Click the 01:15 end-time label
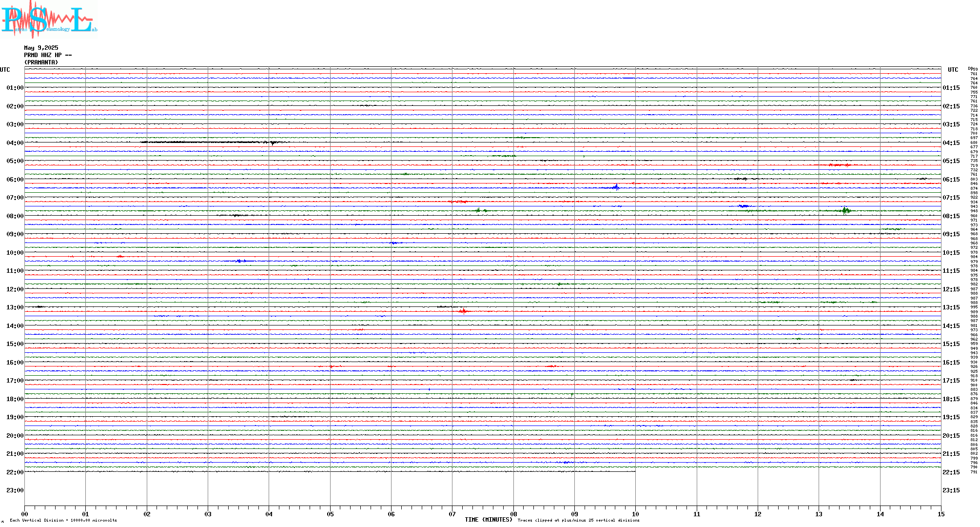 [951, 88]
